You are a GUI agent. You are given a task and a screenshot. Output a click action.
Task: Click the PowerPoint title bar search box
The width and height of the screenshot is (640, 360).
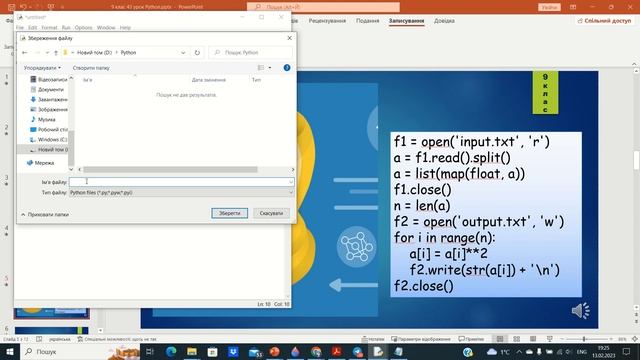tap(323, 7)
